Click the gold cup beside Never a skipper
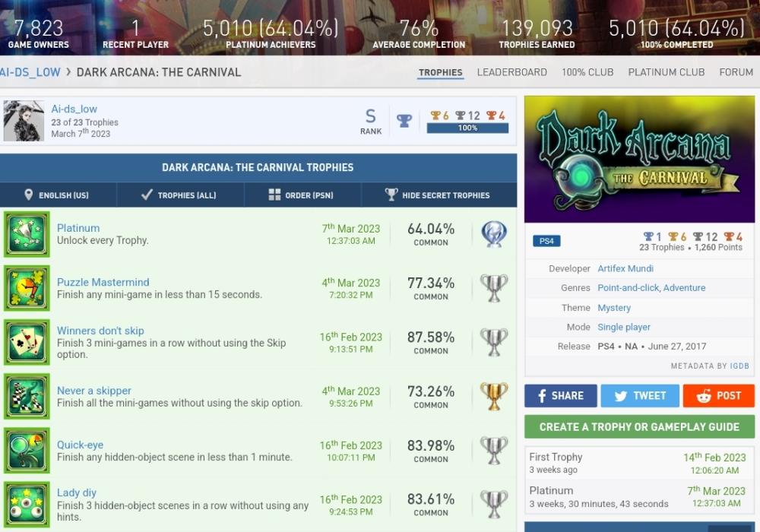The height and width of the screenshot is (532, 760). [x=494, y=396]
